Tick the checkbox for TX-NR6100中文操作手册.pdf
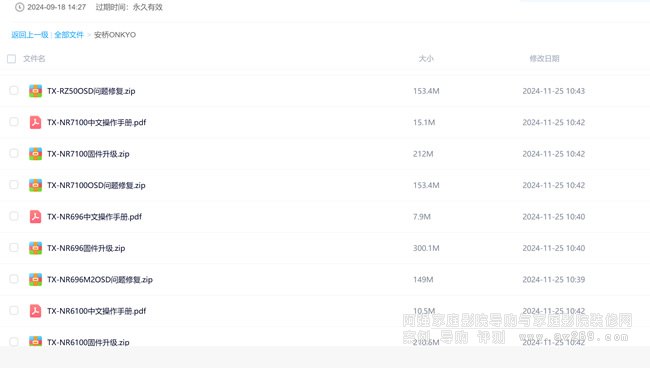 pos(14,310)
